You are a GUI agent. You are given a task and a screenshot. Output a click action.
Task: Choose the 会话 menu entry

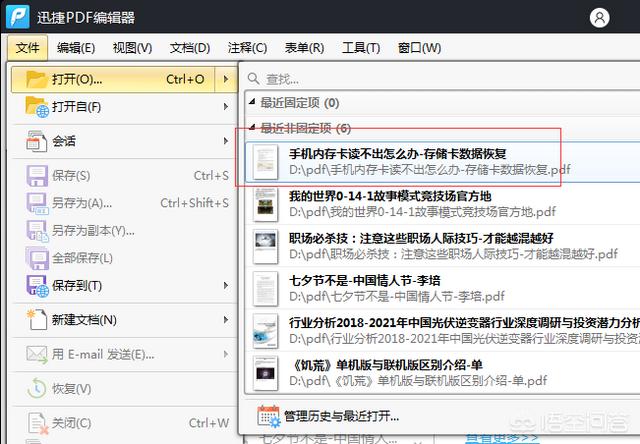pyautogui.click(x=123, y=141)
